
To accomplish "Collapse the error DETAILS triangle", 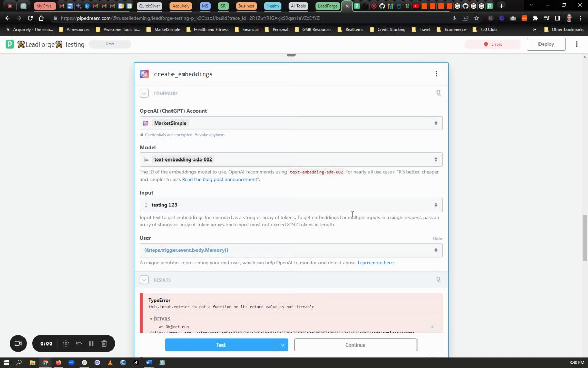I will click(151, 319).
